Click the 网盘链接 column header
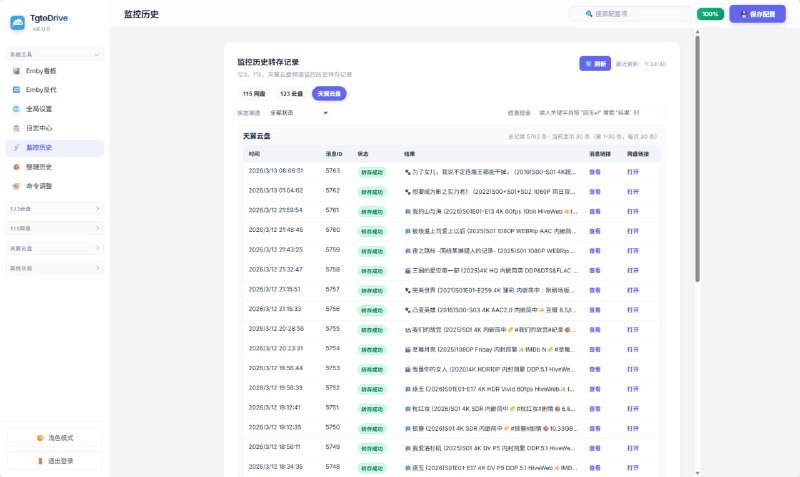The image size is (800, 477). (x=638, y=154)
